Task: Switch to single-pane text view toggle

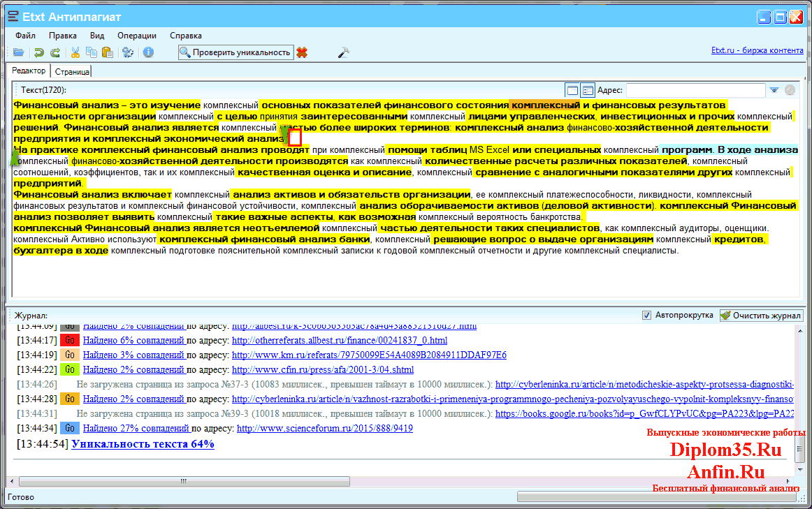Action: pyautogui.click(x=572, y=90)
